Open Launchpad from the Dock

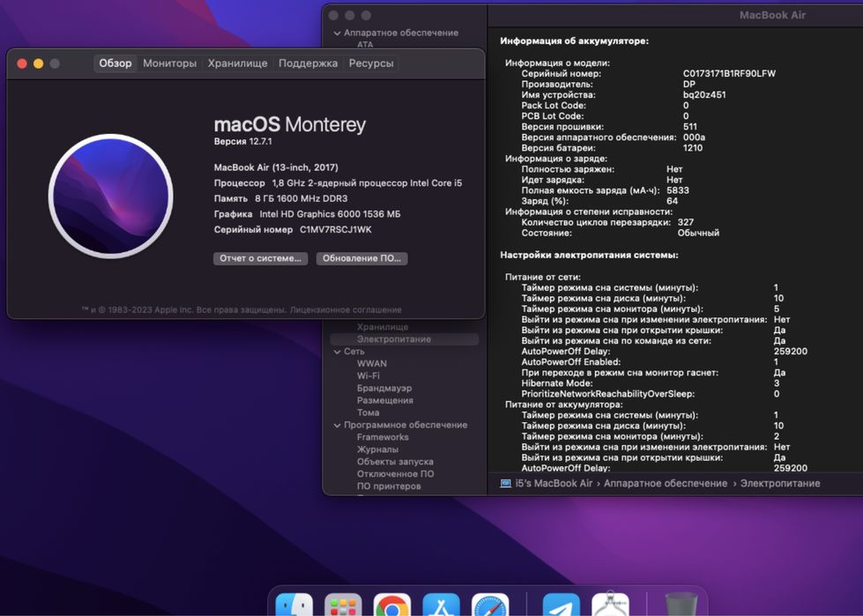343,605
